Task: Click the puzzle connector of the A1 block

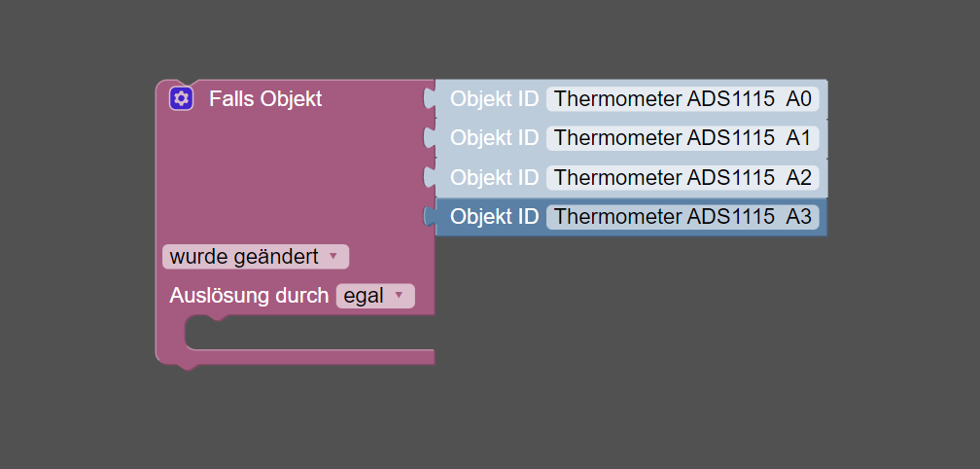Action: tap(430, 137)
